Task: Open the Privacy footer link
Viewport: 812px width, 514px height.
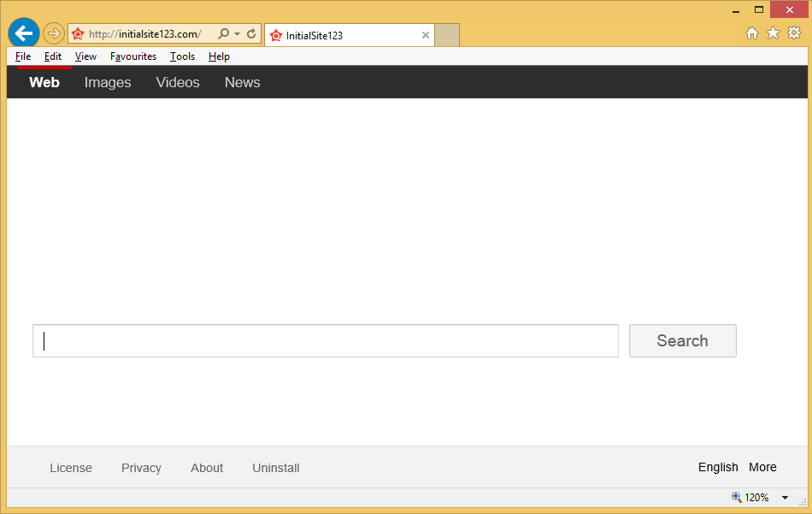Action: point(141,468)
